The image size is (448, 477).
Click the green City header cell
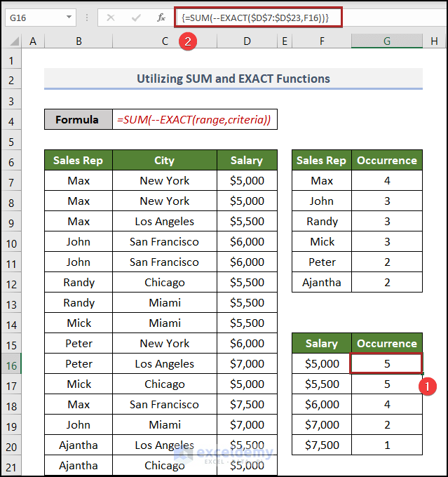pos(165,161)
